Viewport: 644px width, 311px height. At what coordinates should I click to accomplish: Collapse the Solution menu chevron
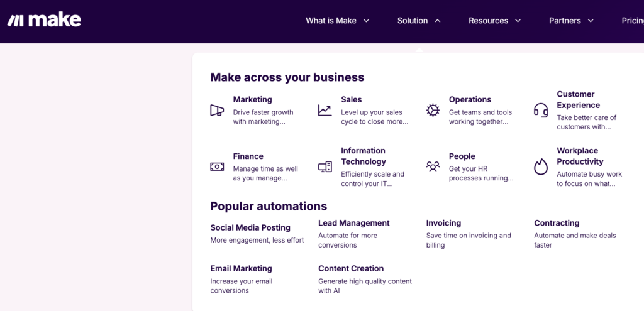438,21
